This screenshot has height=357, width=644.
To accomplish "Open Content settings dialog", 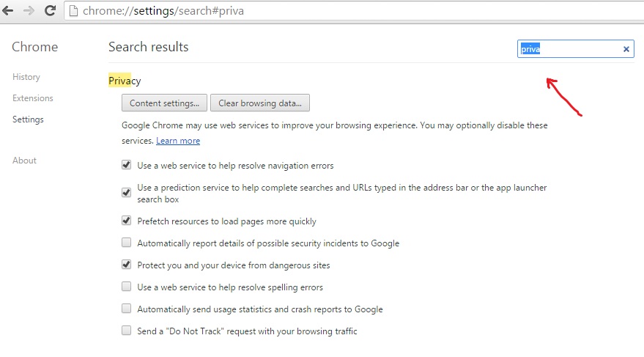I will (x=164, y=103).
